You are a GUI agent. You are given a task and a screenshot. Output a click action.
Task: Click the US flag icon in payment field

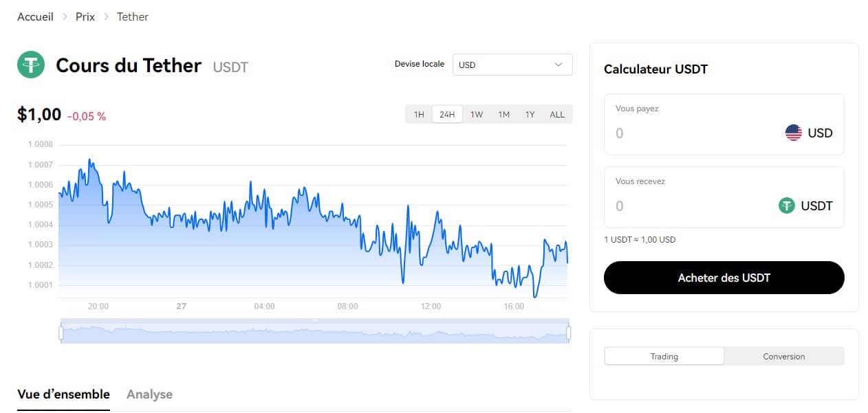794,133
